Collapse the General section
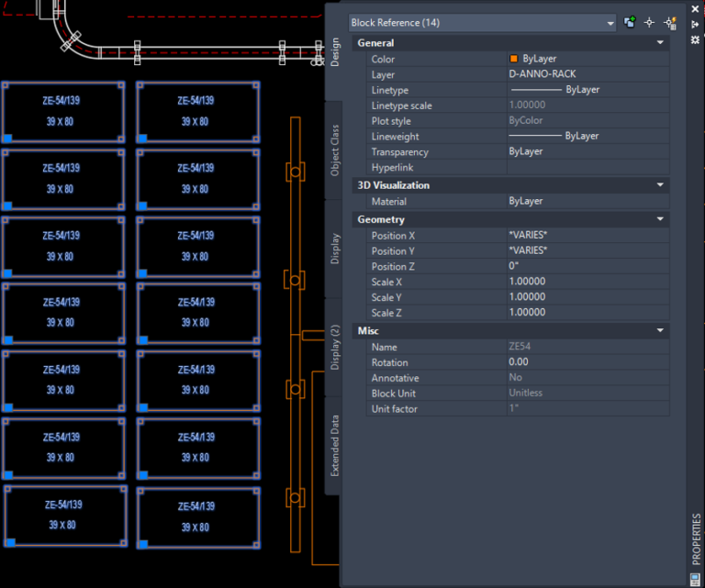This screenshot has height=588, width=705. tap(660, 43)
